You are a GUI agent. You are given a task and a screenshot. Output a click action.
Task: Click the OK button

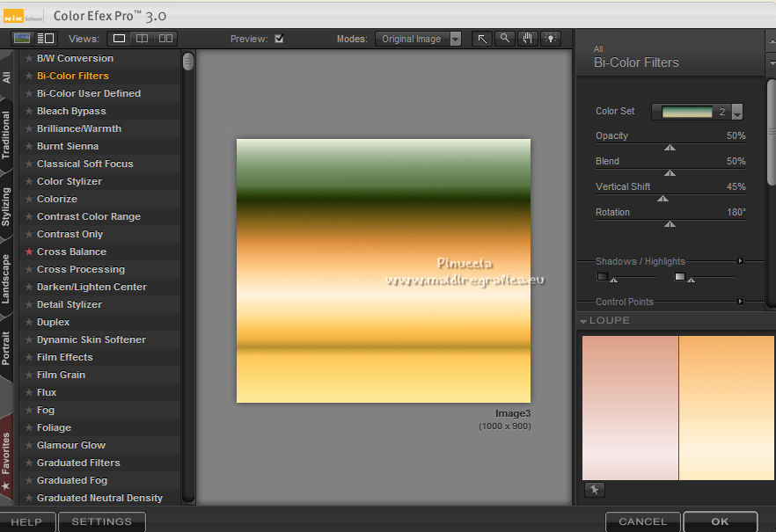720,521
